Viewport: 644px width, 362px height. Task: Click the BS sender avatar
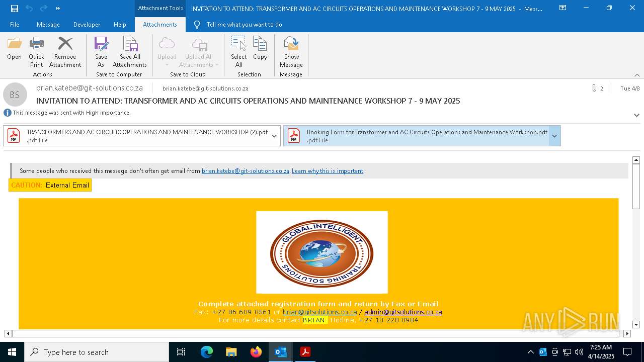point(15,95)
